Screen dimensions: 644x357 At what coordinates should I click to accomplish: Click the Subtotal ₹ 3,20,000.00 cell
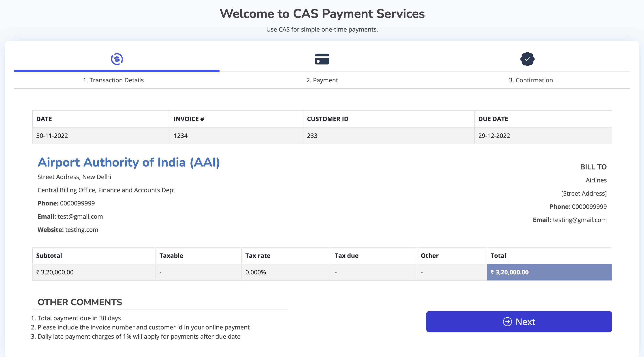[94, 272]
